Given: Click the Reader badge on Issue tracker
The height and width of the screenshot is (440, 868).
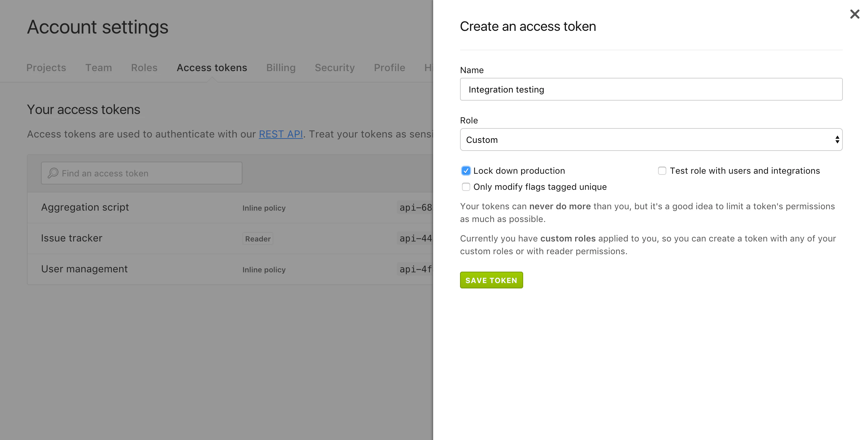Looking at the screenshot, I should [x=258, y=239].
